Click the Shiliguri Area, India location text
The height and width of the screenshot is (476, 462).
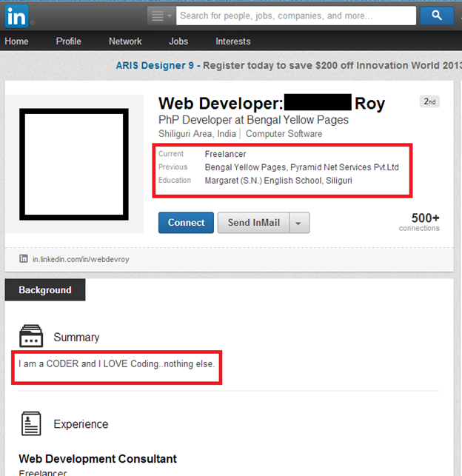tap(197, 133)
